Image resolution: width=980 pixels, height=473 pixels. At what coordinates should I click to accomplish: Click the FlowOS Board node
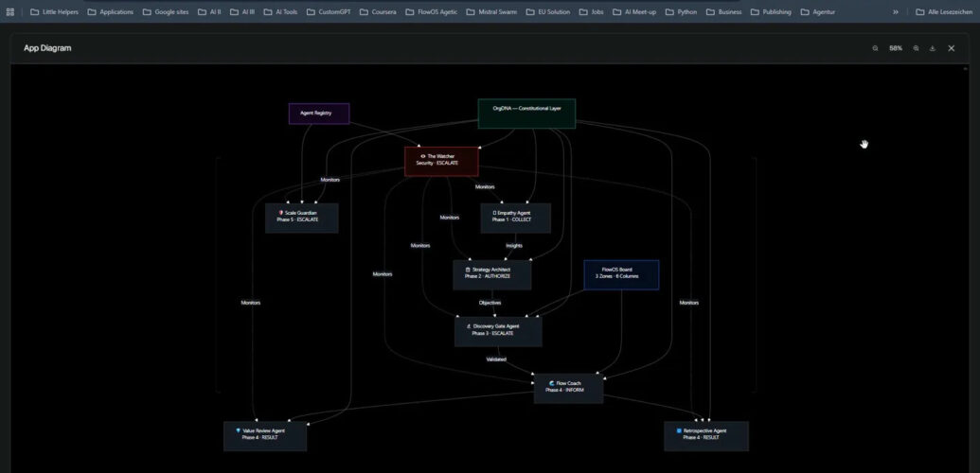point(620,273)
